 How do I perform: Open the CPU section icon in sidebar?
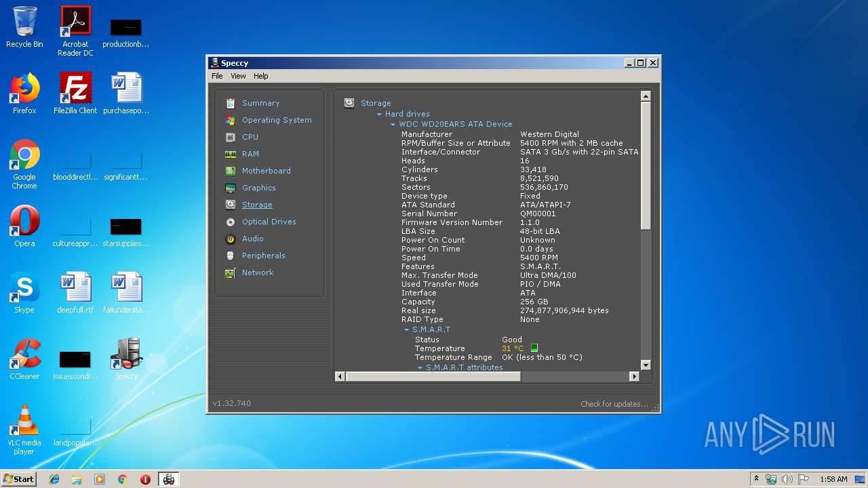pyautogui.click(x=231, y=137)
